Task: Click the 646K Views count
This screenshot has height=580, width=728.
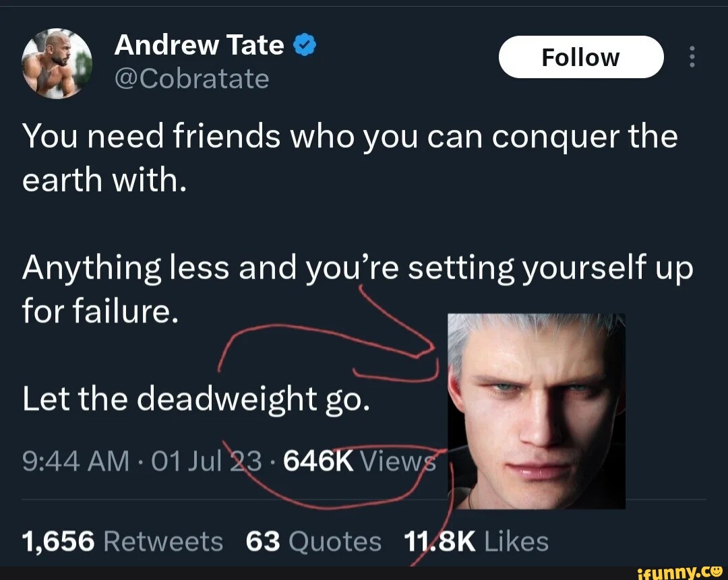Action: (x=360, y=461)
